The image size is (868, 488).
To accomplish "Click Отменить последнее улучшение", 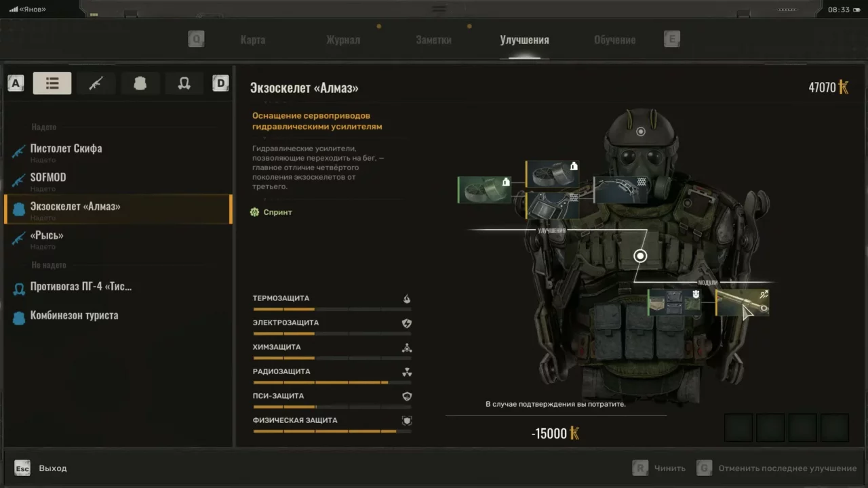I will point(776,468).
